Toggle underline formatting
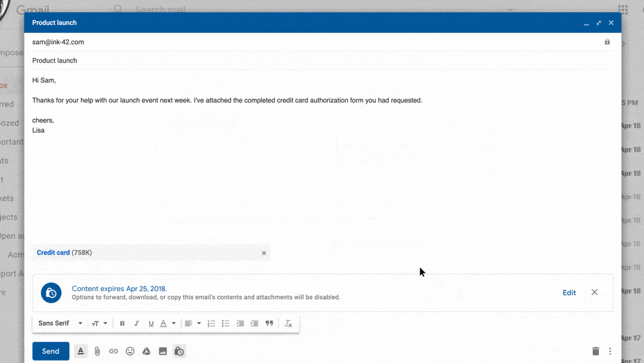This screenshot has height=363, width=644. point(151,323)
